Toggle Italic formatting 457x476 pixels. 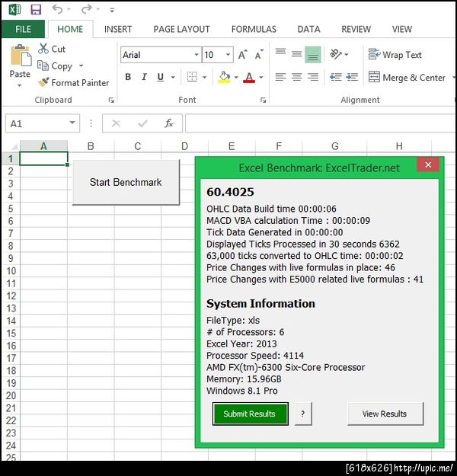click(x=144, y=77)
